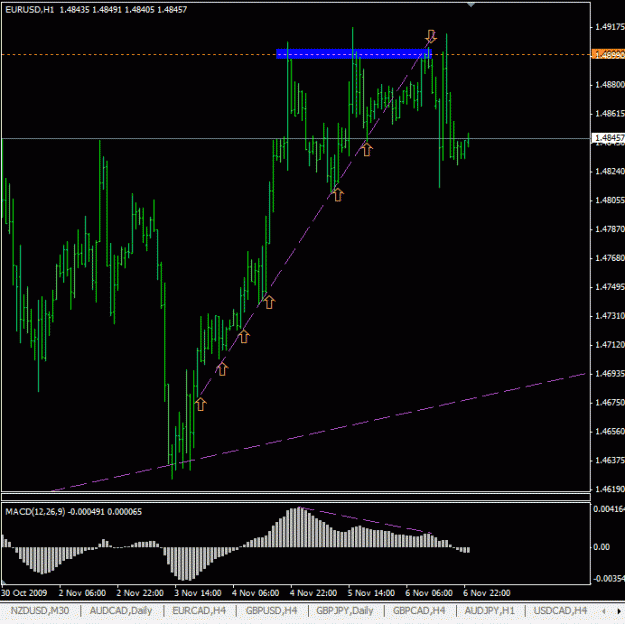Select the blue rectangle resistance zone
The image size is (625, 624).
[x=354, y=54]
